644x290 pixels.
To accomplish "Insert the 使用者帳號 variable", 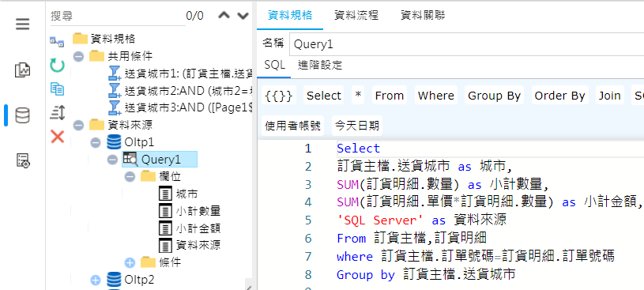I will click(292, 126).
